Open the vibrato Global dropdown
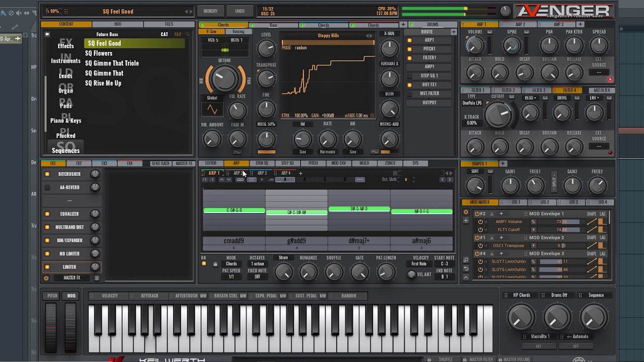This screenshot has height=362, width=644. 212,98
